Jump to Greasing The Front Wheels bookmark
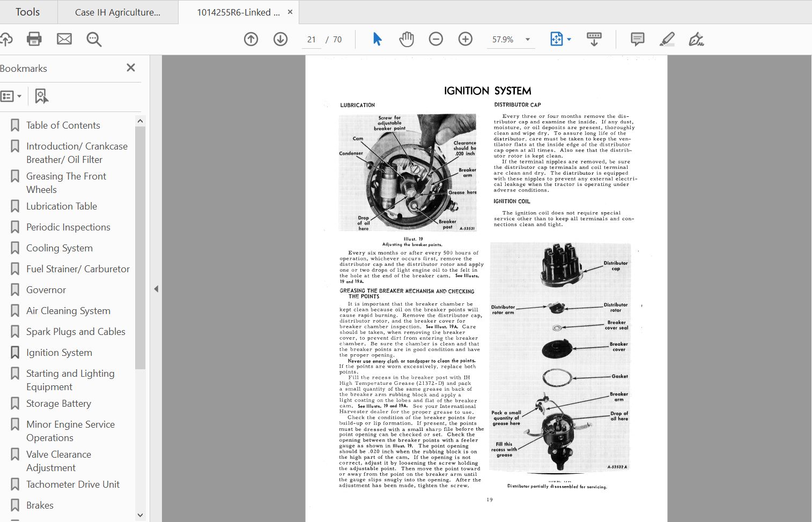812x522 pixels. point(66,183)
